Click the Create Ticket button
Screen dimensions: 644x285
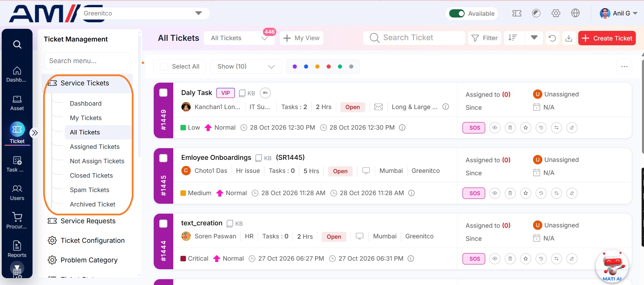click(x=607, y=38)
